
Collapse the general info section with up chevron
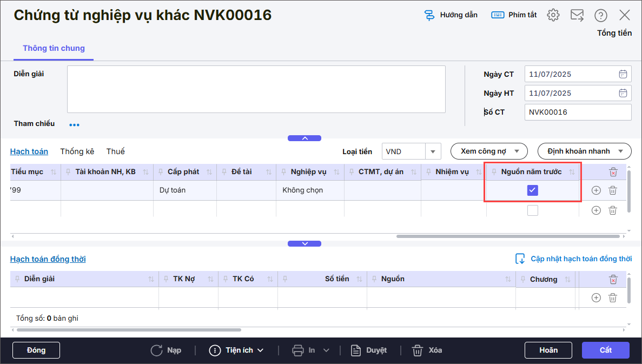(305, 138)
